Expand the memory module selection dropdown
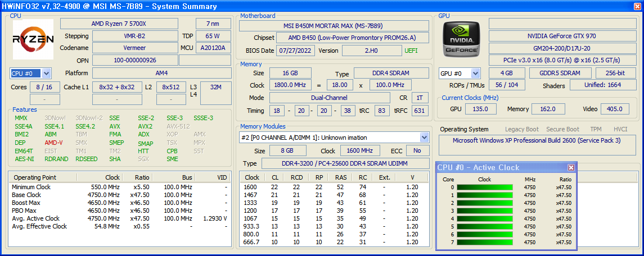Image resolution: width=644 pixels, height=256 pixels. click(424, 138)
